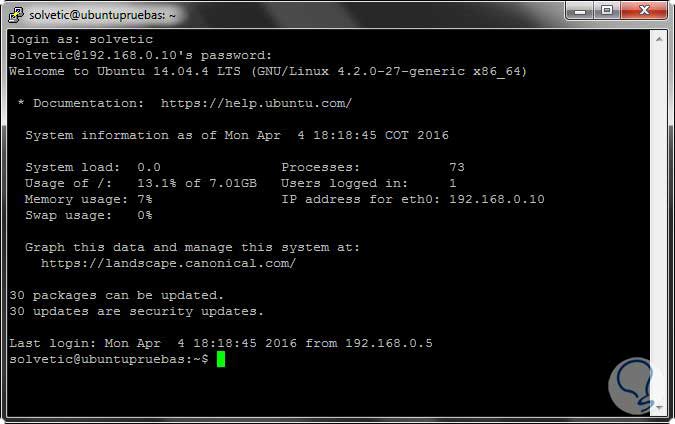Click the 'Graph this data and manage' line

(x=192, y=247)
